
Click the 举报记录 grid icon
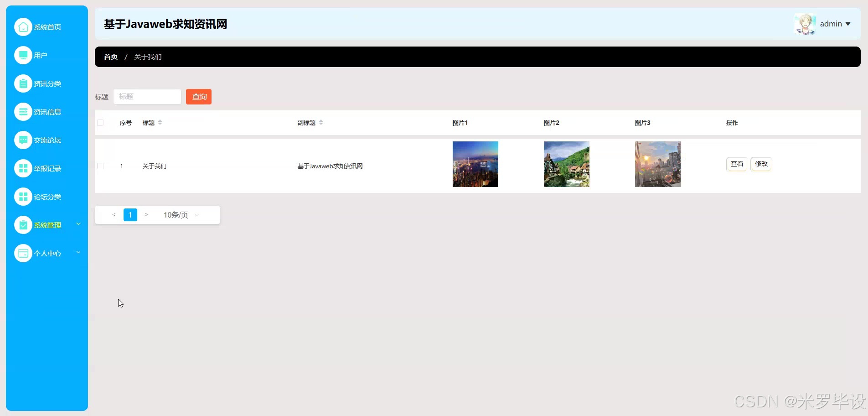[x=23, y=168]
